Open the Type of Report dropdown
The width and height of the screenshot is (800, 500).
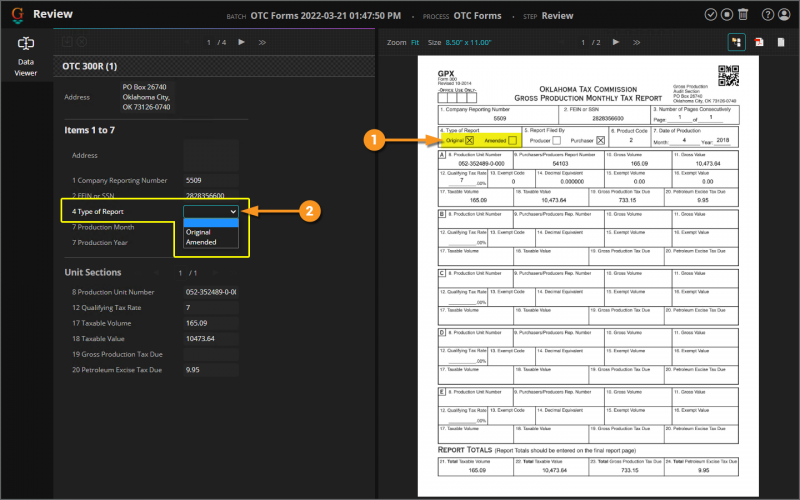(211, 212)
